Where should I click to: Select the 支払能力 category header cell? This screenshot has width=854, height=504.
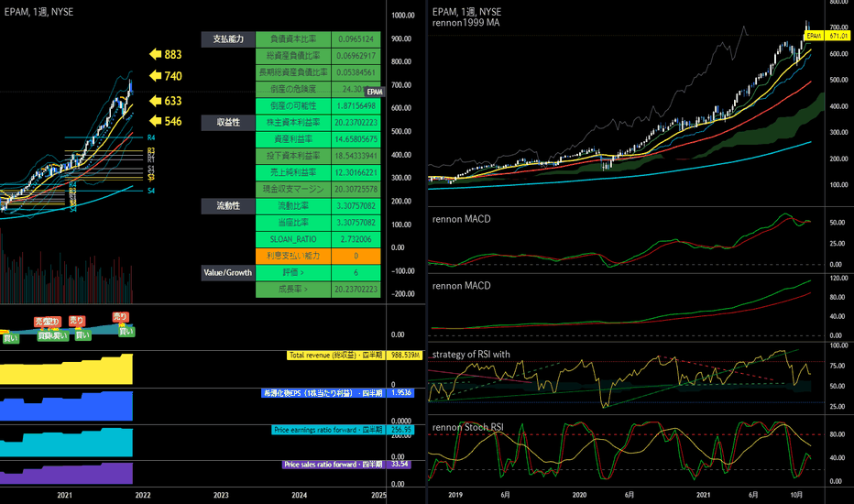tap(228, 39)
